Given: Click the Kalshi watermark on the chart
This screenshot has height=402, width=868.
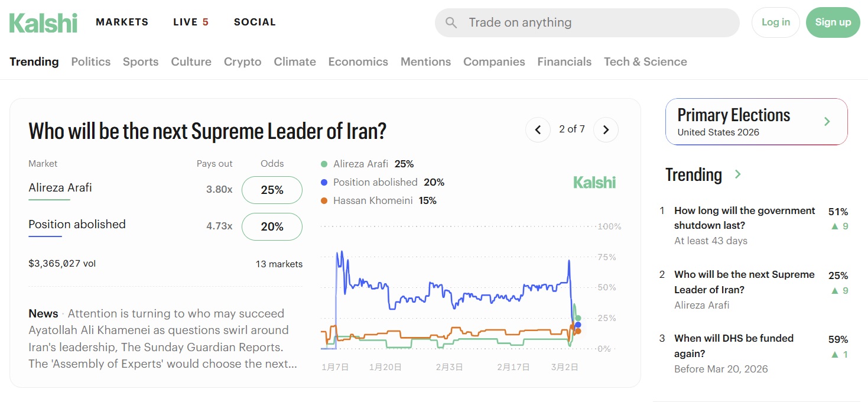Looking at the screenshot, I should click(594, 182).
